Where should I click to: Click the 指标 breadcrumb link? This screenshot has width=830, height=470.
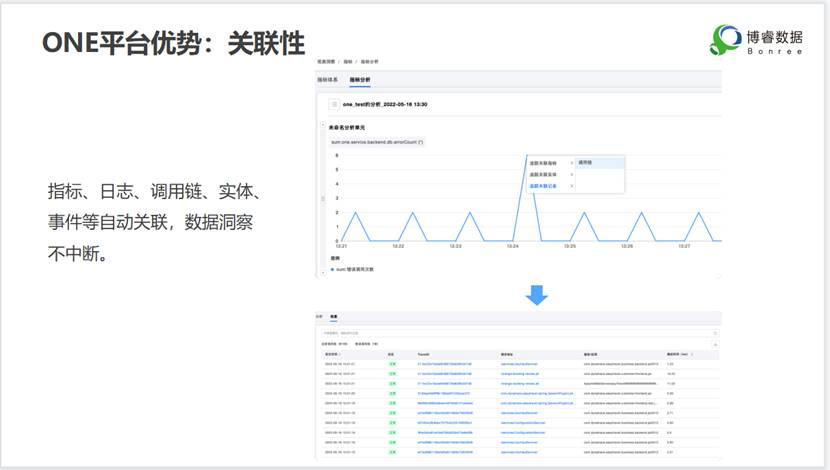tap(348, 62)
